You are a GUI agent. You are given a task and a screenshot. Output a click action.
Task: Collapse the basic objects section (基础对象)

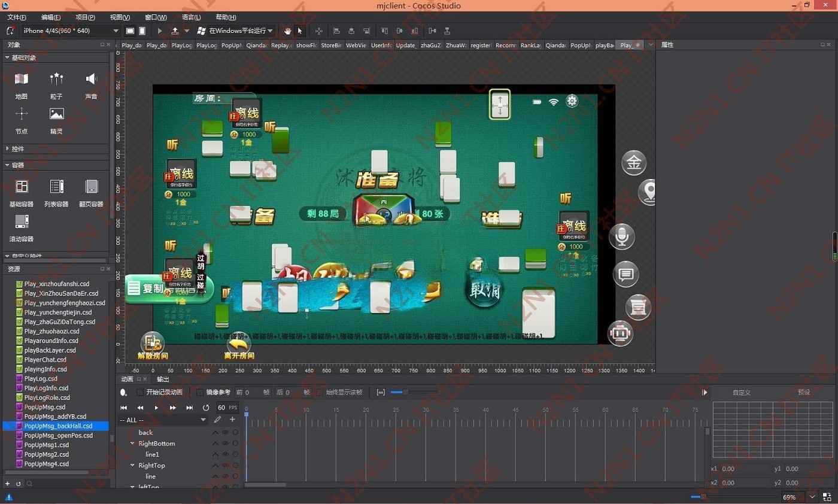pyautogui.click(x=7, y=57)
